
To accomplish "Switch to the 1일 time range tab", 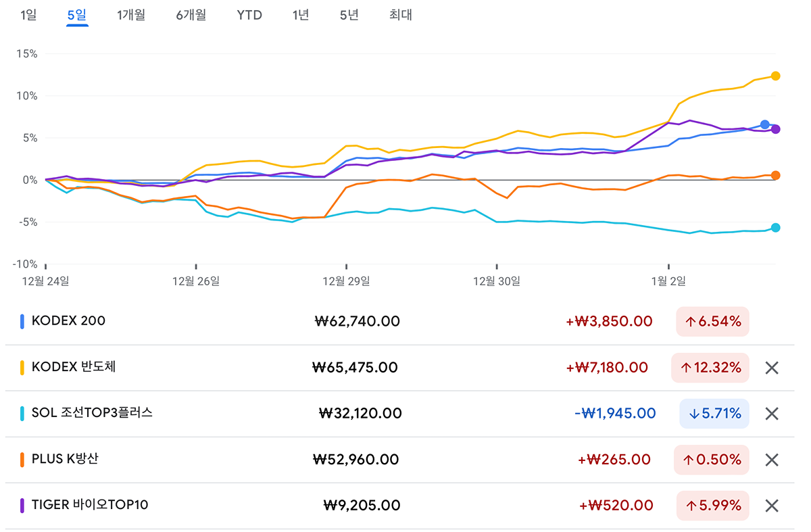I will pos(28,15).
